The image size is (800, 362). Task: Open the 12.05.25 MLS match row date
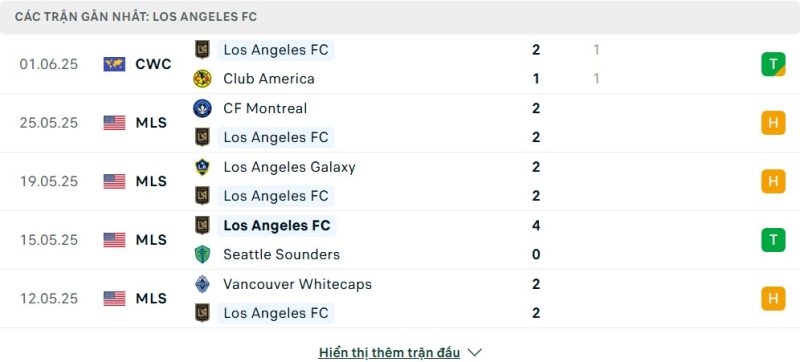click(49, 298)
